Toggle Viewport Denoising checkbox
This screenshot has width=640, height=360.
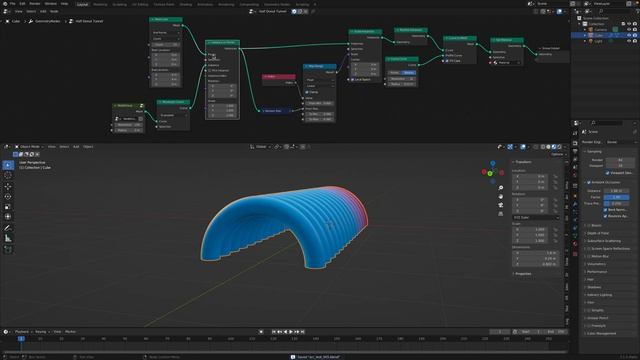click(x=607, y=173)
